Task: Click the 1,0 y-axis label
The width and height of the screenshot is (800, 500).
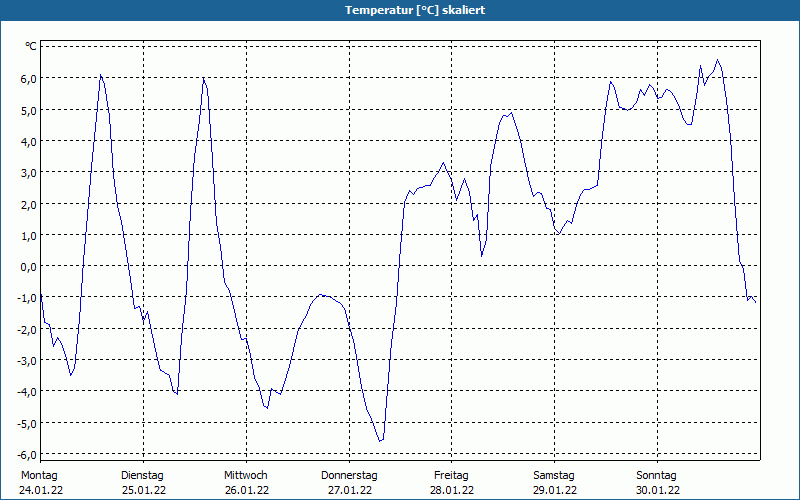Action: tap(29, 235)
